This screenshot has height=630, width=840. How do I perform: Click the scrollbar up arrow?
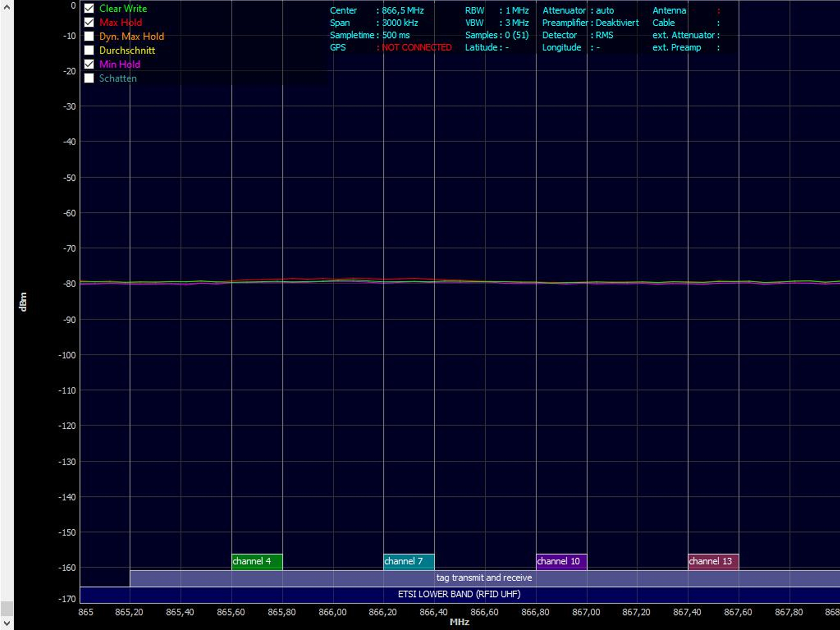point(6,6)
